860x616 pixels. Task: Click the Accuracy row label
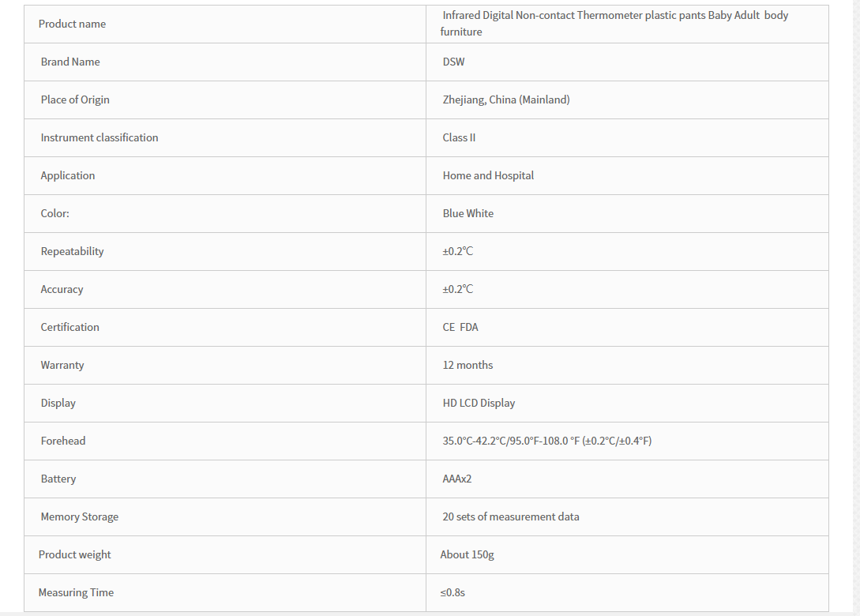click(x=62, y=289)
